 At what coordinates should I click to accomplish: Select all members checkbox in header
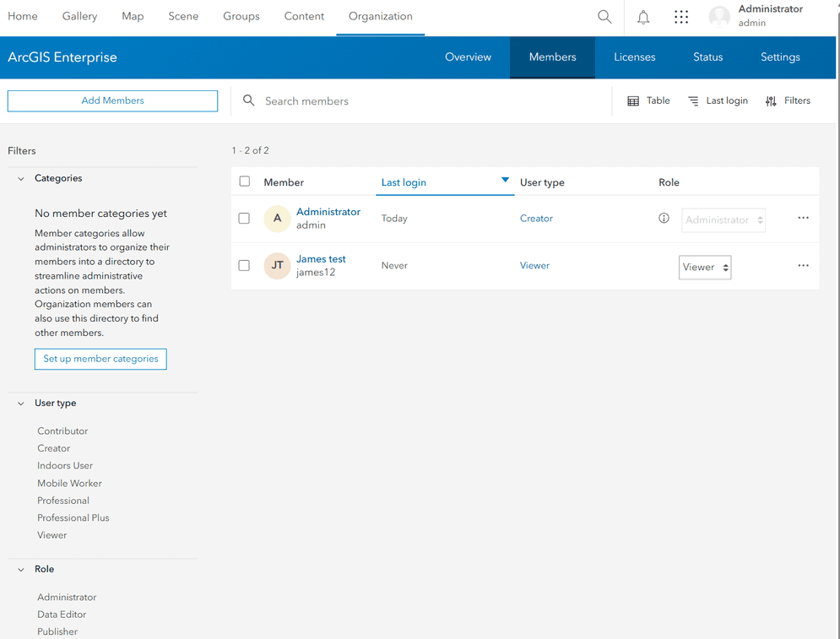245,181
